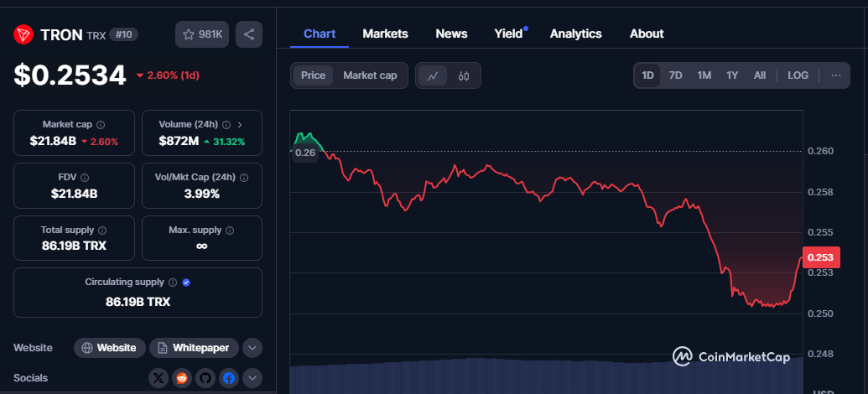The height and width of the screenshot is (394, 868).
Task: Open the share icon button
Action: point(249,34)
